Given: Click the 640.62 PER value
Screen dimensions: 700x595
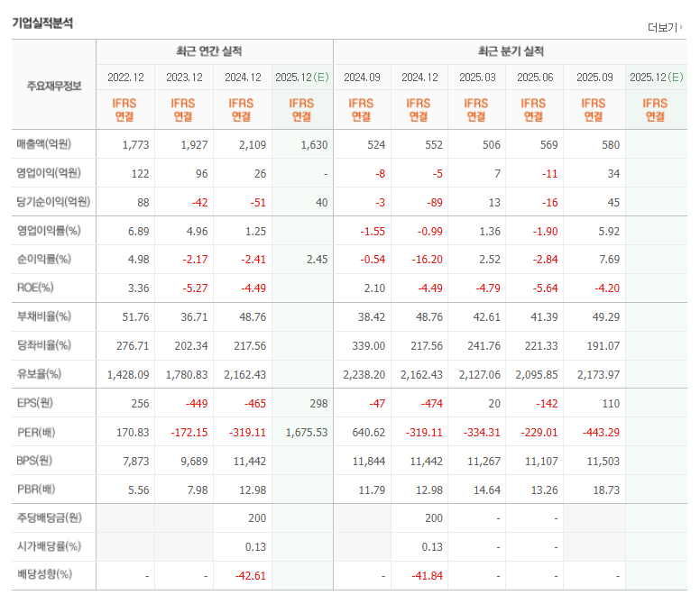Looking at the screenshot, I should coord(368,433).
